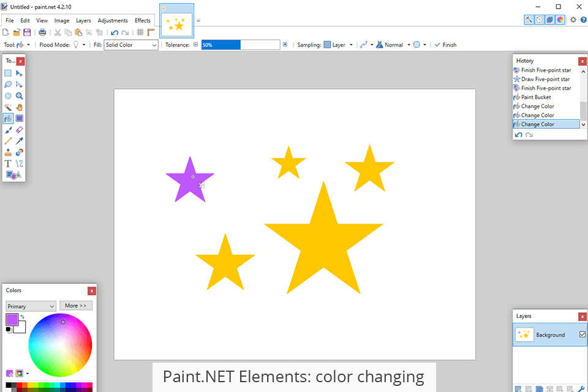Select the Ellipse Select tool
588x392 pixels.
pyautogui.click(x=8, y=96)
